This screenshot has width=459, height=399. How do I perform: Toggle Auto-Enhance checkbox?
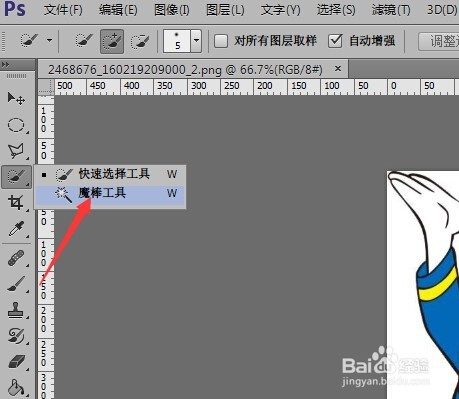tap(335, 41)
